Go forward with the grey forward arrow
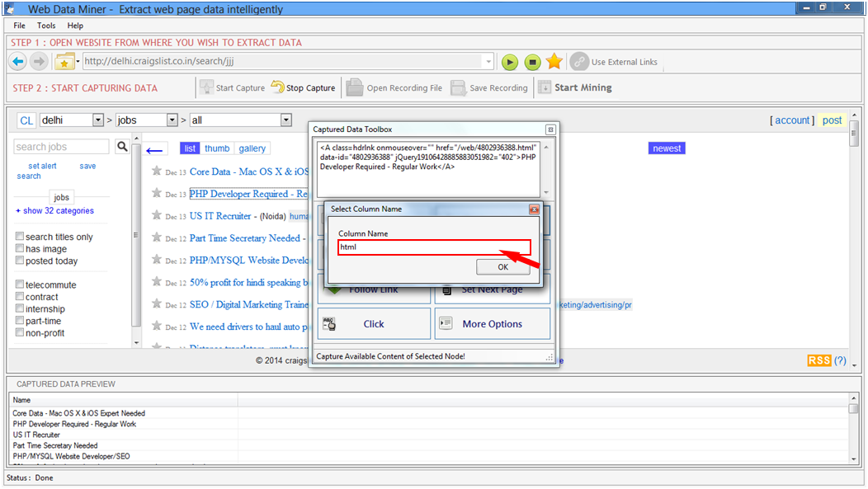Viewport: 868px width, 489px height. pos(39,61)
